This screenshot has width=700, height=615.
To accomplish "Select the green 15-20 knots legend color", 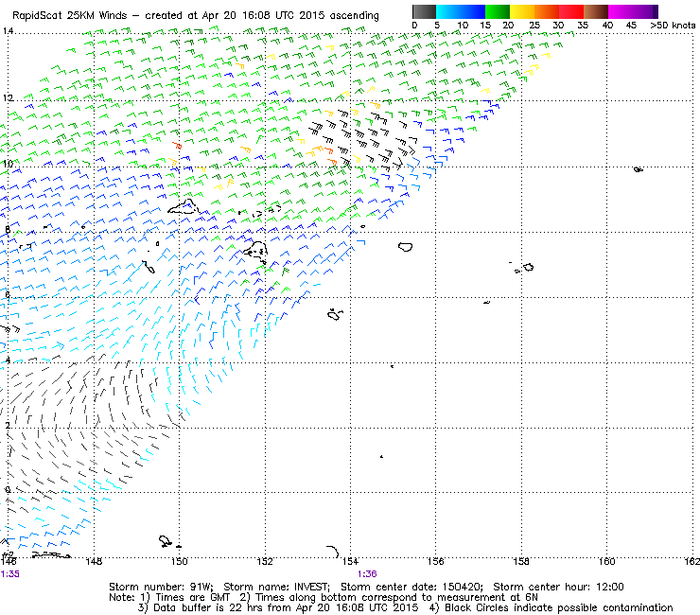I will coord(498,11).
